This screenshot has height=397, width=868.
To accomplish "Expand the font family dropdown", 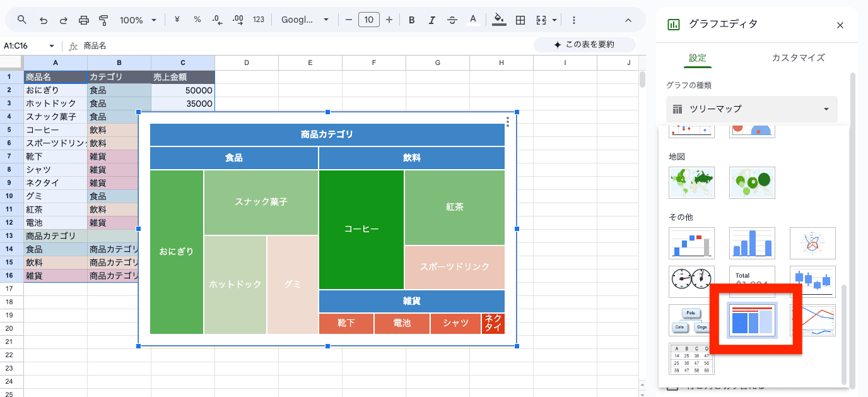I will tap(305, 20).
